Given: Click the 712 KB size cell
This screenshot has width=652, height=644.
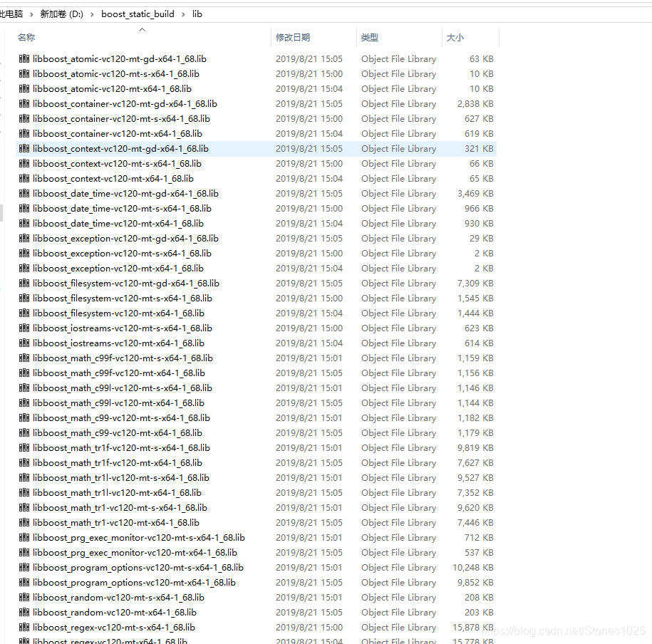Looking at the screenshot, I should (479, 538).
